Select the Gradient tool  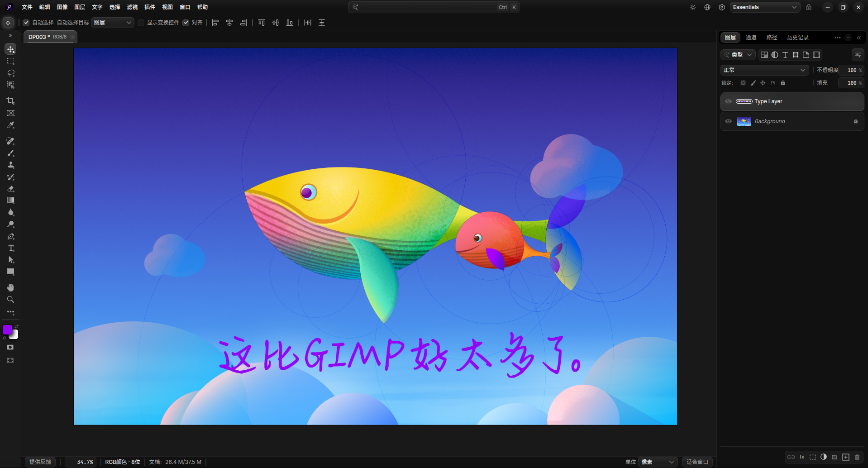tap(10, 201)
